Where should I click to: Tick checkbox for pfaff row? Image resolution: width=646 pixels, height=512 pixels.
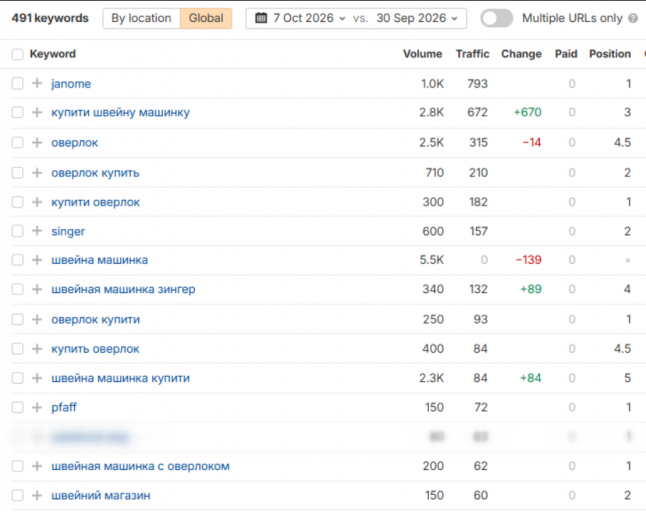tap(17, 407)
